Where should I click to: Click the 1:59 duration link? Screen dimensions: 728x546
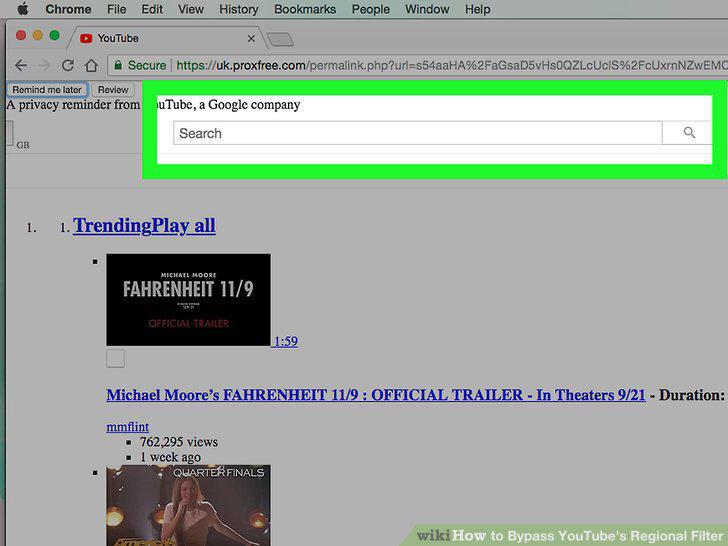pyautogui.click(x=286, y=341)
